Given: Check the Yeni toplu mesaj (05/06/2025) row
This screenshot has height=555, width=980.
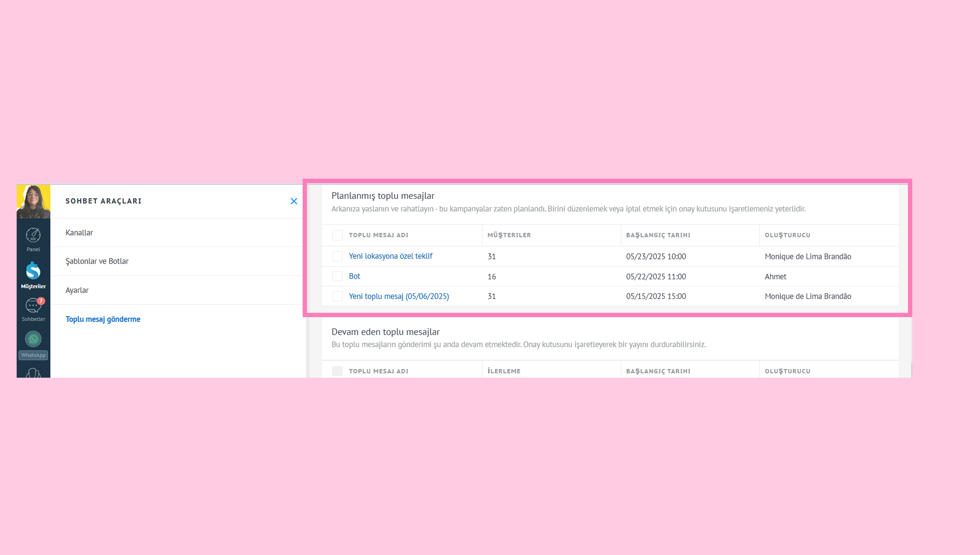Looking at the screenshot, I should (337, 296).
